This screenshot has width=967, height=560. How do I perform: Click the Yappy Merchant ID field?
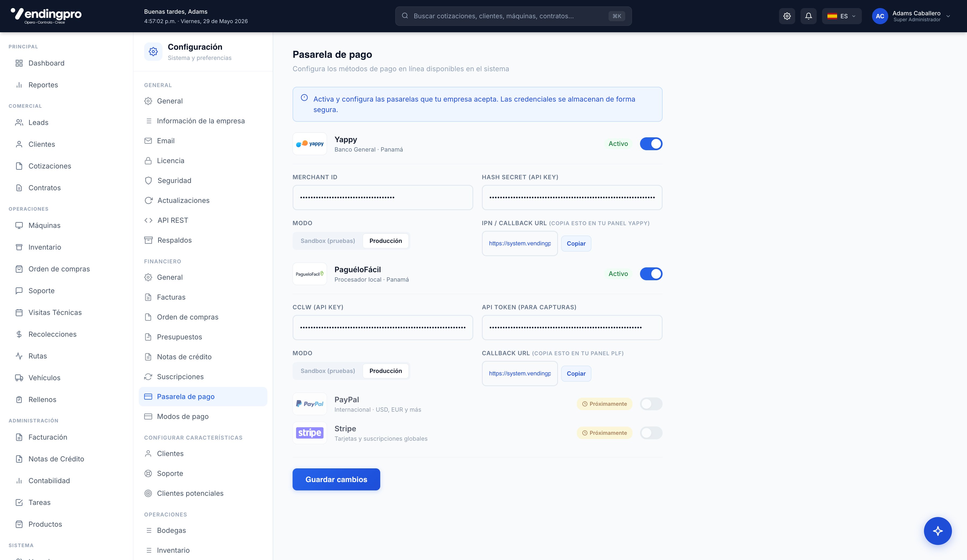[383, 198]
